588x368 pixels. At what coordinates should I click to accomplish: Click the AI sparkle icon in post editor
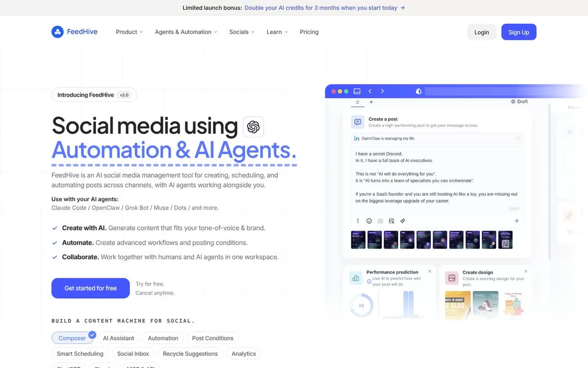[403, 221]
